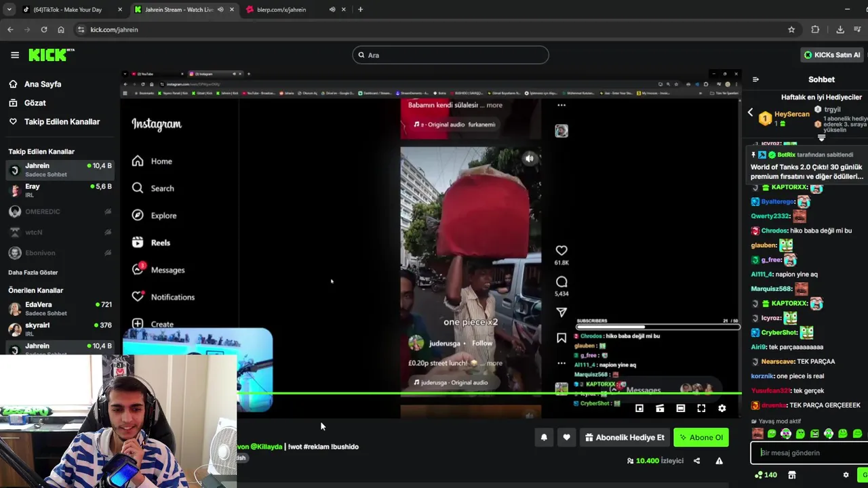Click Instagram Search in streamed window
The image size is (868, 488).
[x=153, y=188]
